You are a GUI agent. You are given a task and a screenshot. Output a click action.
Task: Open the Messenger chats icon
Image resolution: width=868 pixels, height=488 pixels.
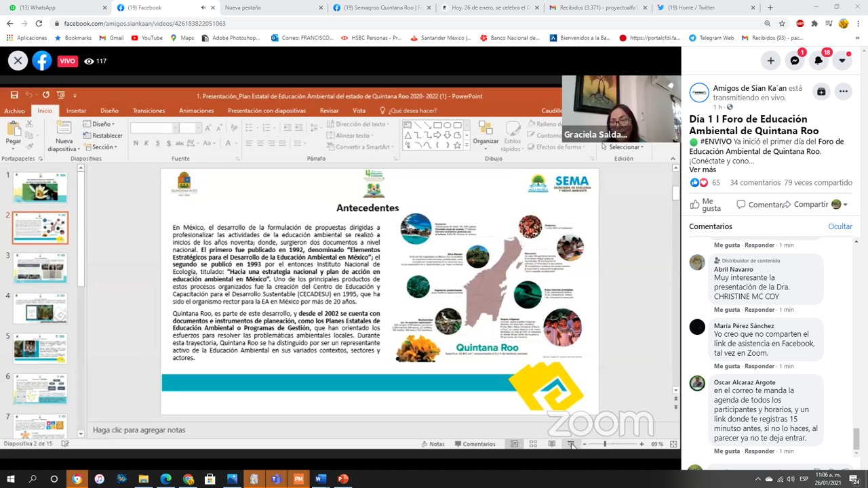pyautogui.click(x=795, y=61)
